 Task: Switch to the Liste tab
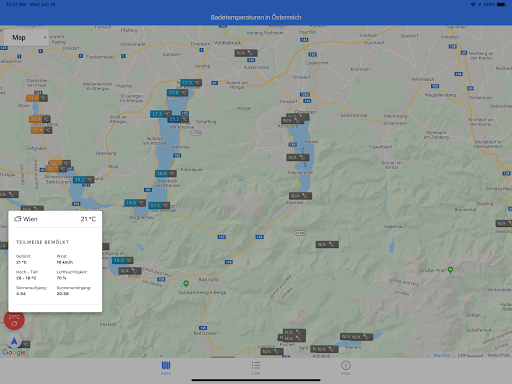[x=256, y=368]
